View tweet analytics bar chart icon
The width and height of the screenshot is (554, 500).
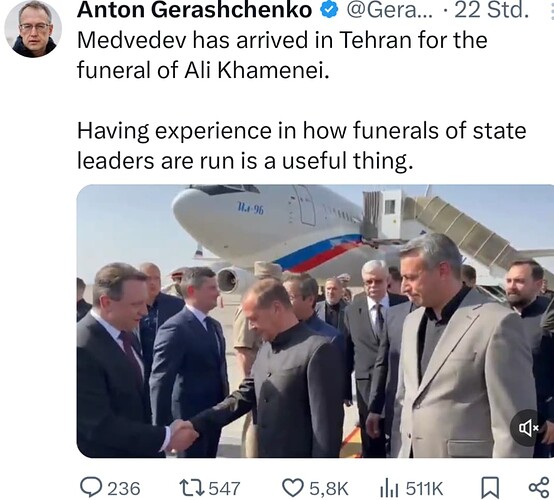point(389,488)
